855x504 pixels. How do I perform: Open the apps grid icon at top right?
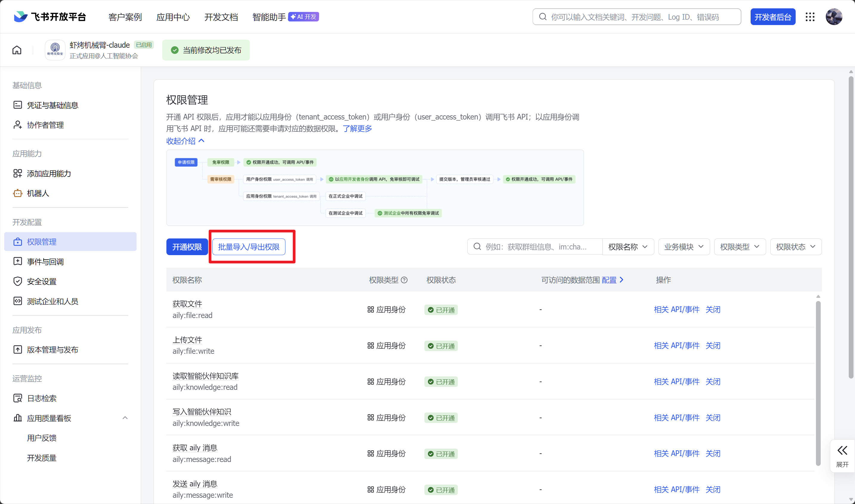810,17
